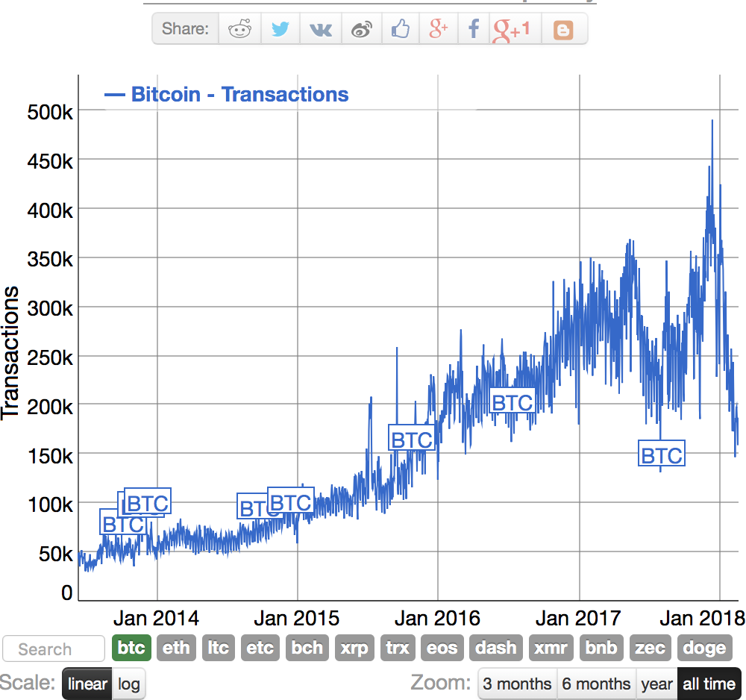The width and height of the screenshot is (746, 700).
Task: Choose the bnb coin button
Action: coord(601,648)
